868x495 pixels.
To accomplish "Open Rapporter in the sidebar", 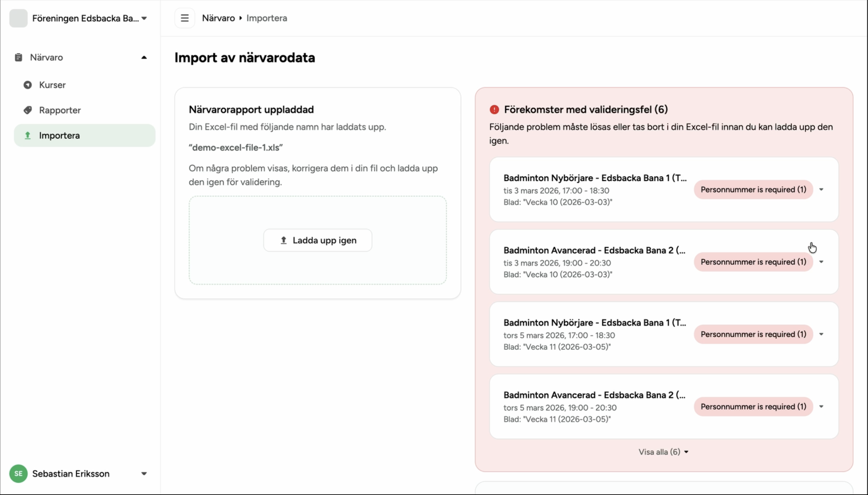I will pos(84,110).
